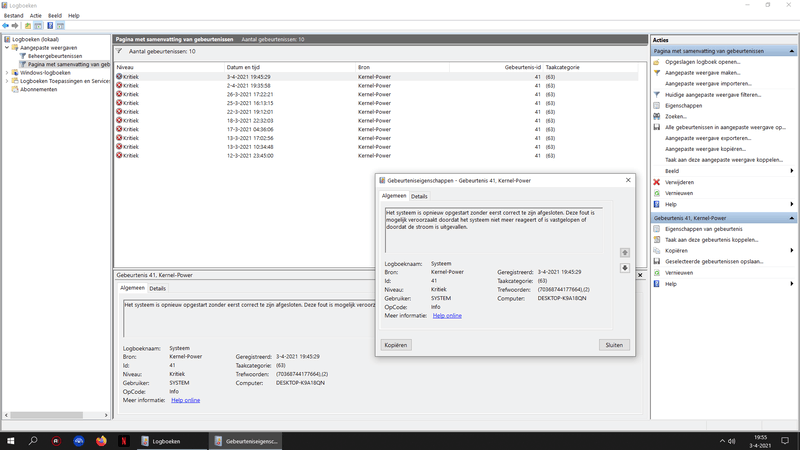Viewport: 800px width, 450px height.
Task: Open Windows Start menu
Action: (x=10, y=441)
